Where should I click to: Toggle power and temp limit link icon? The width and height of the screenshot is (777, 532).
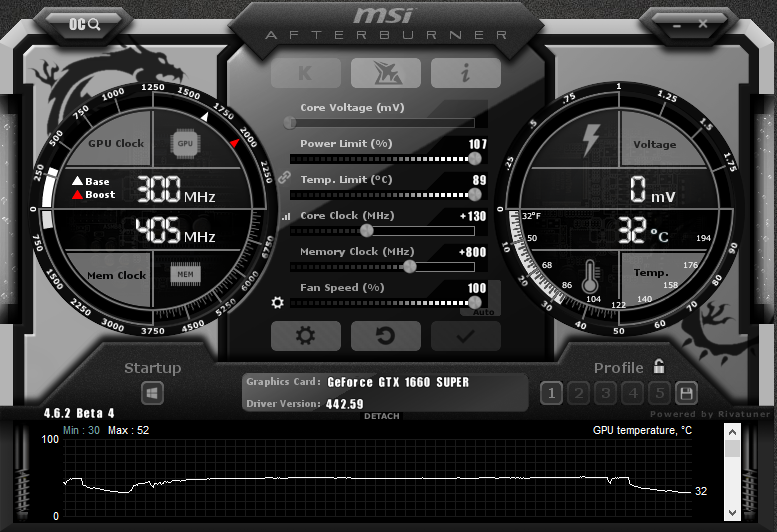tap(284, 176)
